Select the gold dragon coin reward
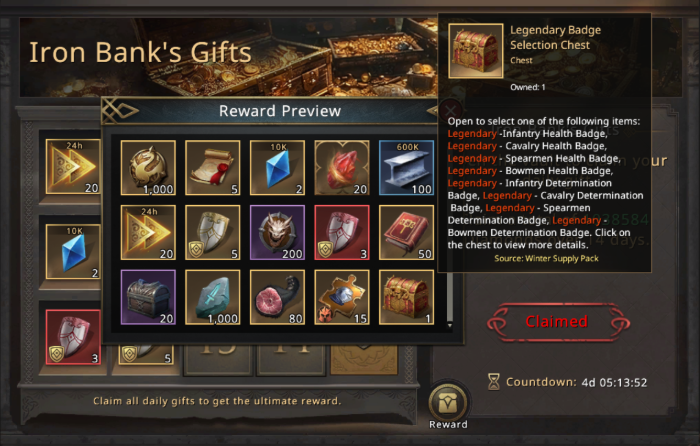 (148, 168)
